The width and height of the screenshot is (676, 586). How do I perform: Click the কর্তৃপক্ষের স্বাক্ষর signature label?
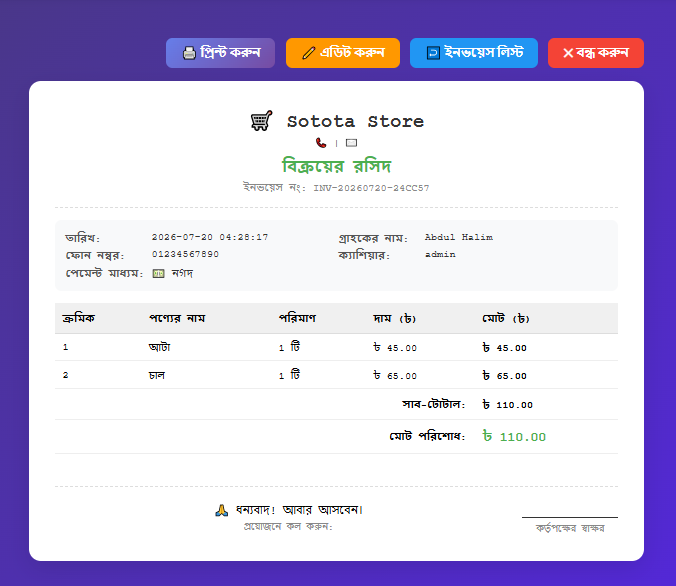pos(570,528)
